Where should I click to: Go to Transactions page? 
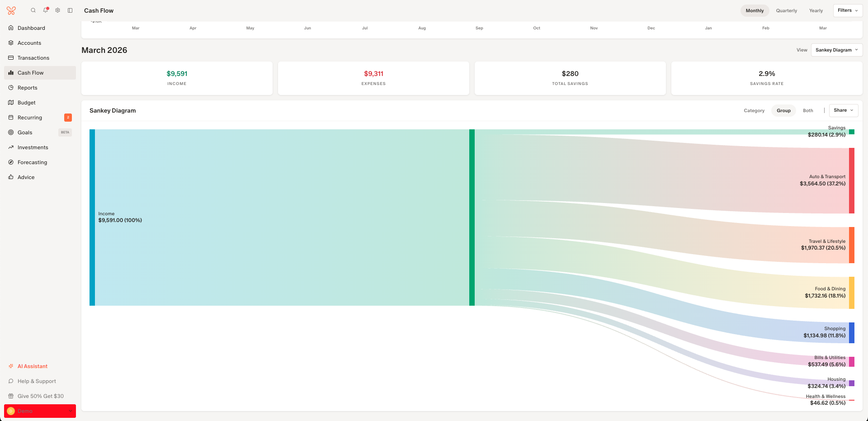pyautogui.click(x=33, y=58)
